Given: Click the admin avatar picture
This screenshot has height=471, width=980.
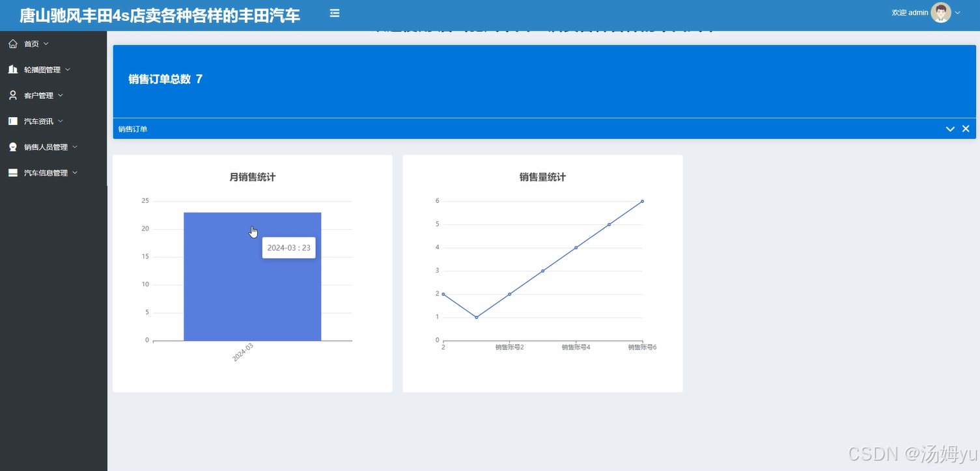Looking at the screenshot, I should 941,12.
